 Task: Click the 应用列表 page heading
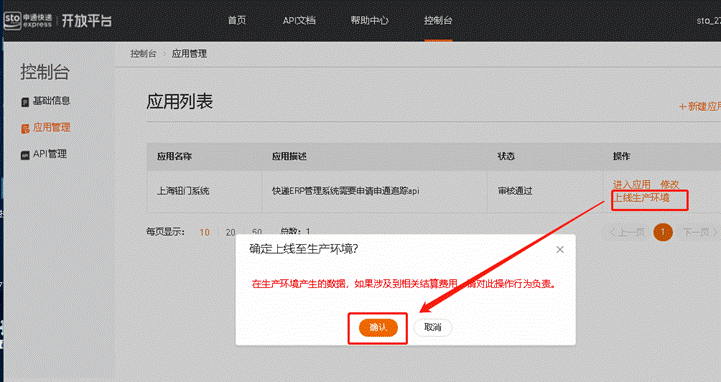coord(180,102)
